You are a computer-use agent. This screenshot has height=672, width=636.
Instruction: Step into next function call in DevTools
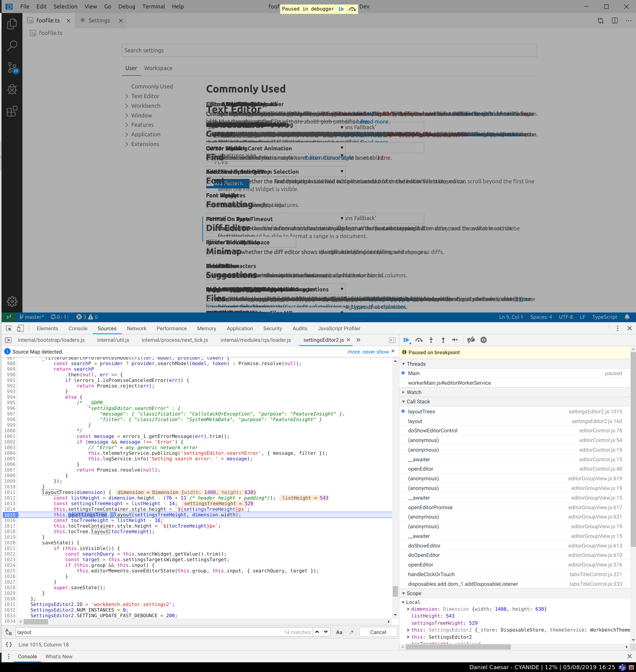click(x=431, y=340)
